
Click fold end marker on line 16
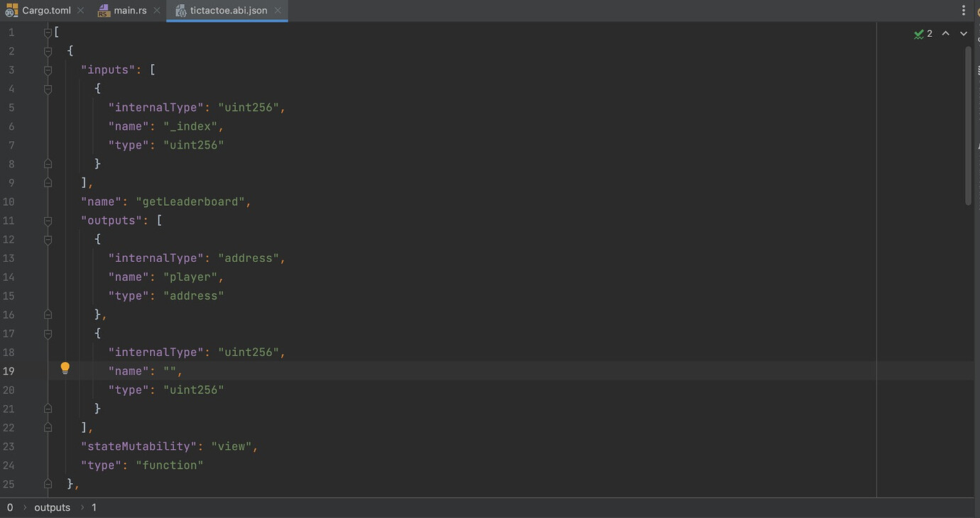pyautogui.click(x=48, y=314)
